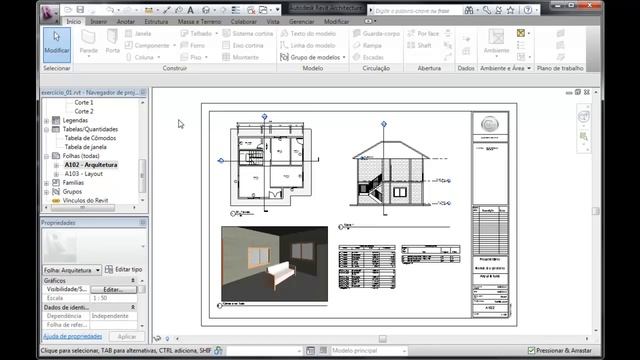
Task: Select Vínculos do Revit in the project browser
Action: (85, 200)
